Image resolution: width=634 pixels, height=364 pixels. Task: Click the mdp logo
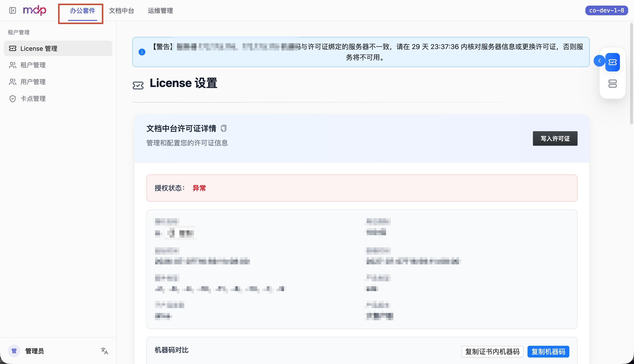(35, 10)
